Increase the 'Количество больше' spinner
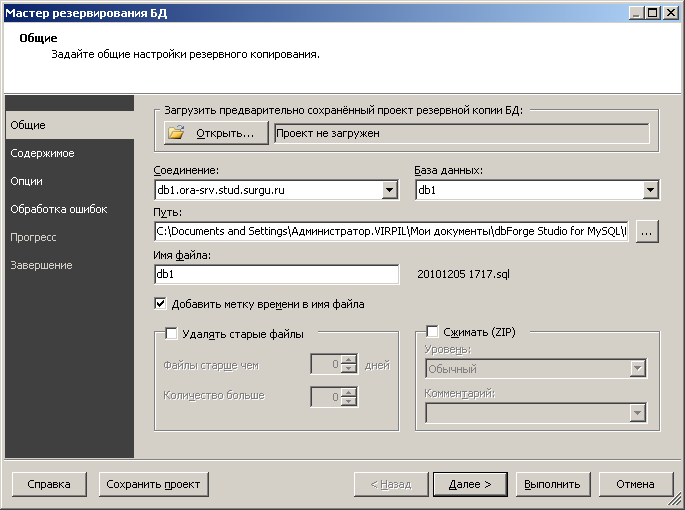Image resolution: width=685 pixels, height=510 pixels. 349,392
